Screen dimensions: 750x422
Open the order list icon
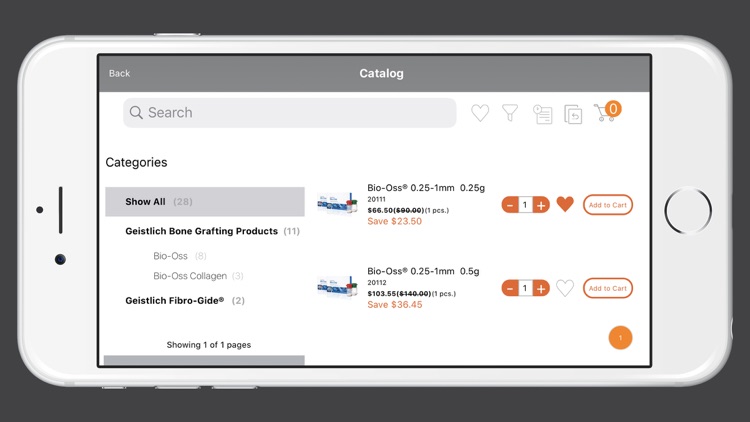tap(542, 114)
